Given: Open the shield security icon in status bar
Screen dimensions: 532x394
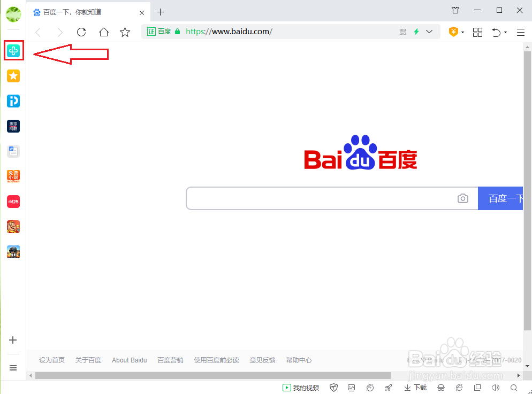Looking at the screenshot, I should 334,388.
